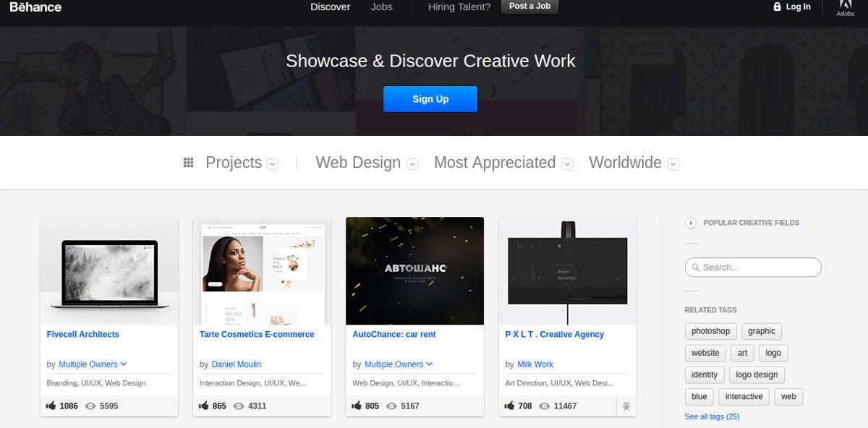Click the featured ribbon badge on PXLT card
This screenshot has height=428, width=868.
(626, 406)
